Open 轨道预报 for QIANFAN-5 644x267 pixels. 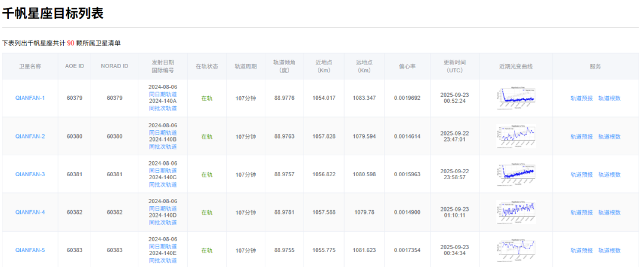point(581,251)
